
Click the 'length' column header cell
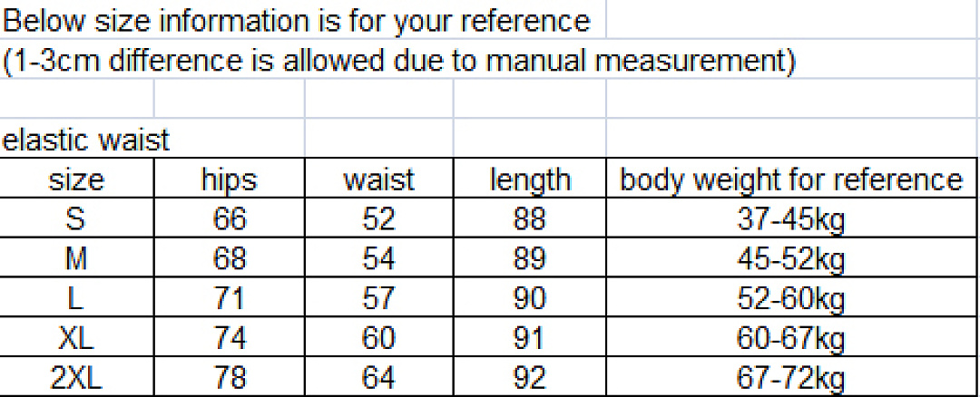coord(529,179)
